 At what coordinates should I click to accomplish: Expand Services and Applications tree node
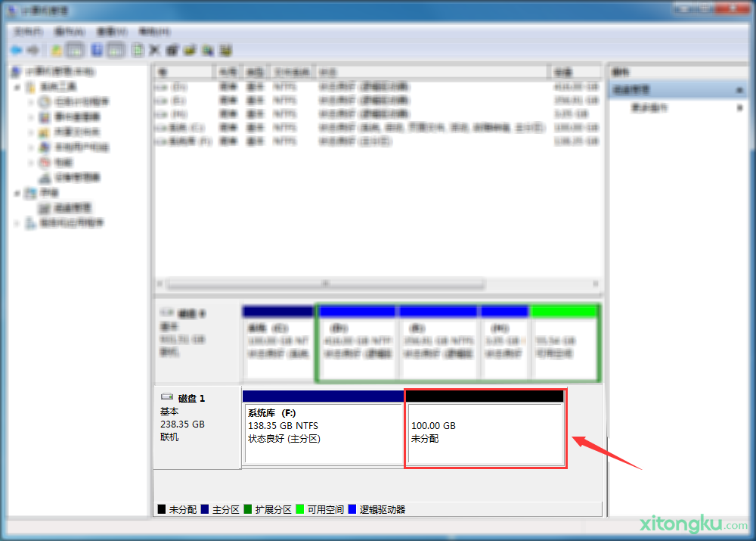17,223
